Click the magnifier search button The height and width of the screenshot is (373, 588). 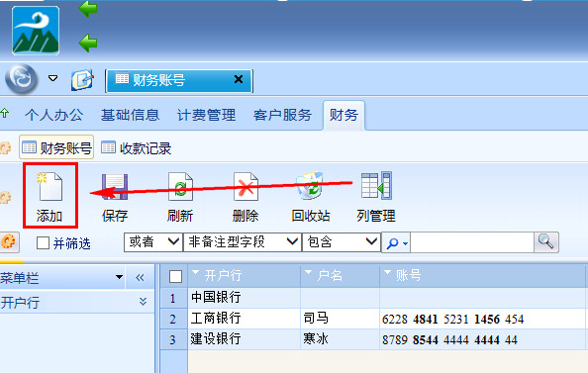pos(546,241)
